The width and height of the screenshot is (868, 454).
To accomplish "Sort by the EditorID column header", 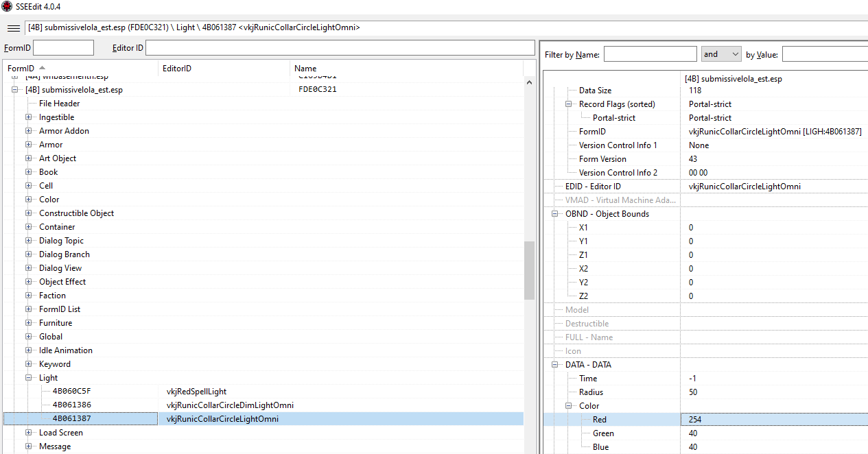I will click(x=177, y=69).
